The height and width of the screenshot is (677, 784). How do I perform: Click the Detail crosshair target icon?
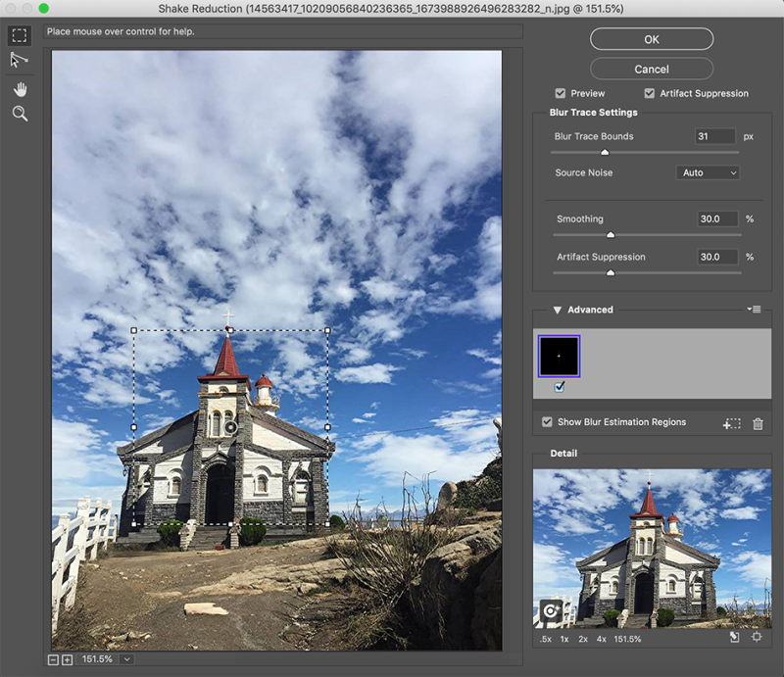(757, 637)
